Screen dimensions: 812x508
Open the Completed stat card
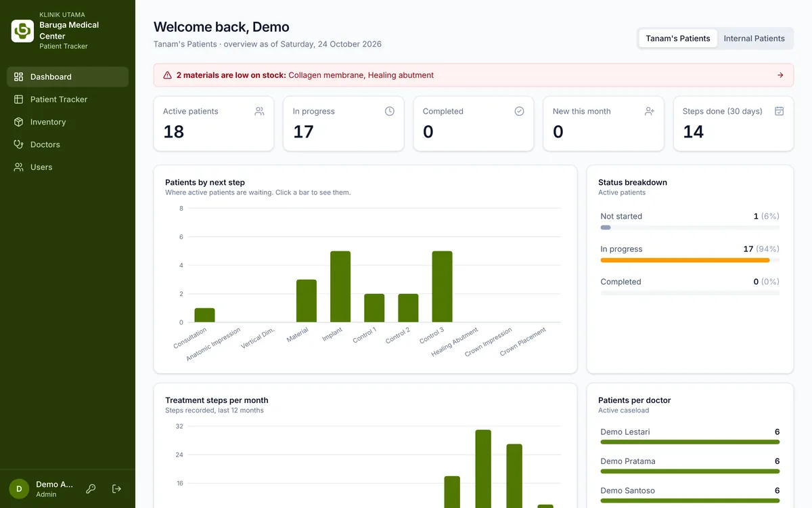474,123
